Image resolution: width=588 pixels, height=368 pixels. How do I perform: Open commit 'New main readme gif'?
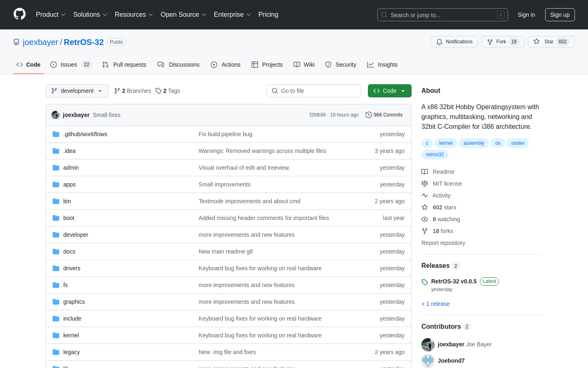(226, 251)
